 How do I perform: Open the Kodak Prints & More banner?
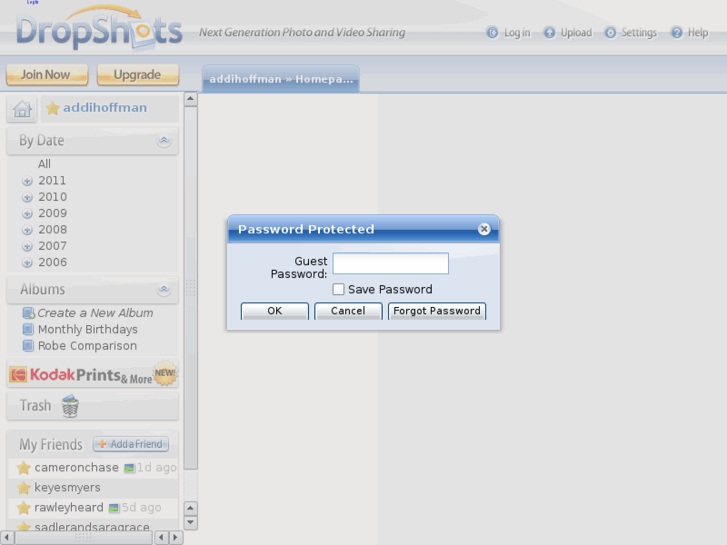pyautogui.click(x=93, y=374)
